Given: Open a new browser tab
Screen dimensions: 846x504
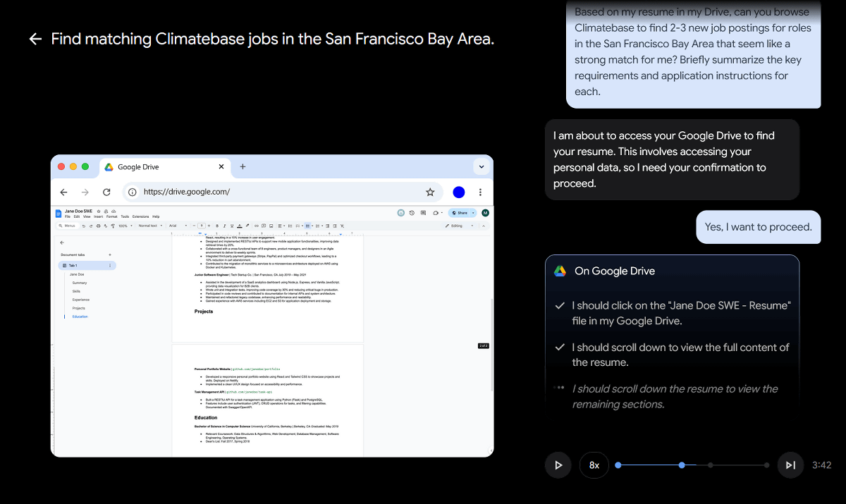Looking at the screenshot, I should 243,167.
